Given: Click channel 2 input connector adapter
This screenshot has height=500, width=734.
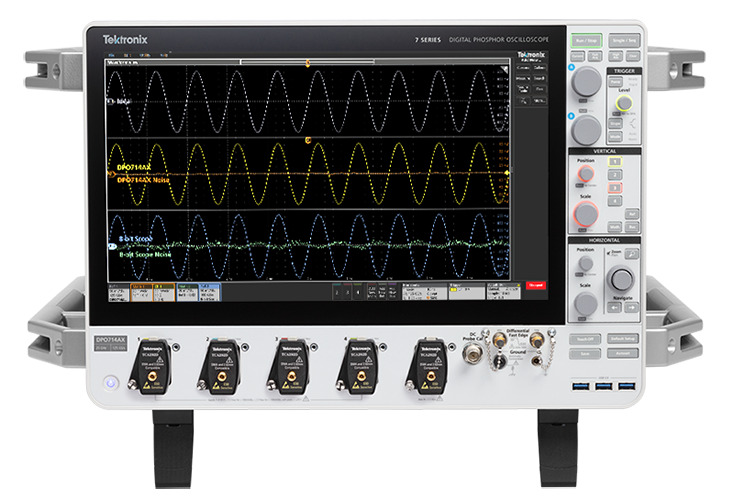Looking at the screenshot, I should click(x=220, y=367).
